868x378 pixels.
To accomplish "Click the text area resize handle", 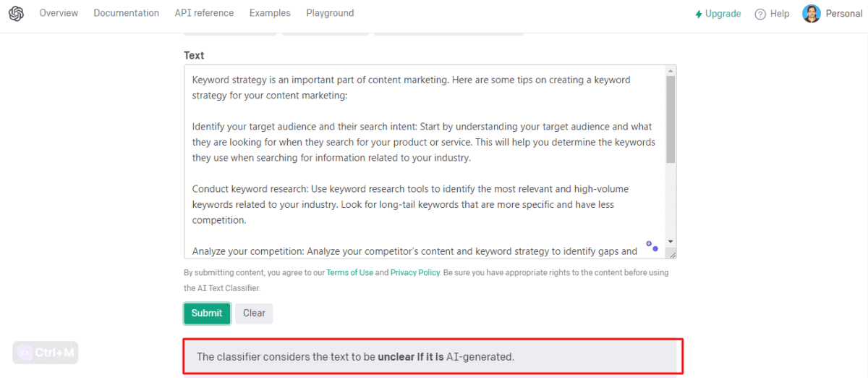I will click(672, 254).
